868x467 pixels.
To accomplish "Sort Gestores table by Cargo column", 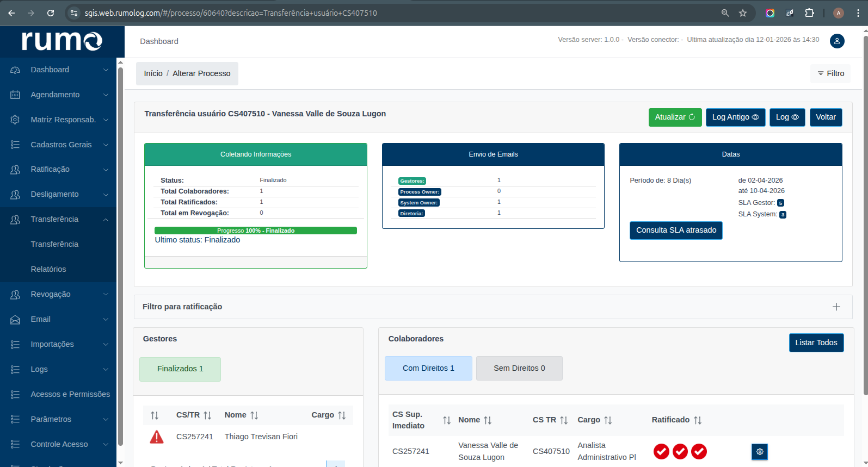I will [342, 416].
